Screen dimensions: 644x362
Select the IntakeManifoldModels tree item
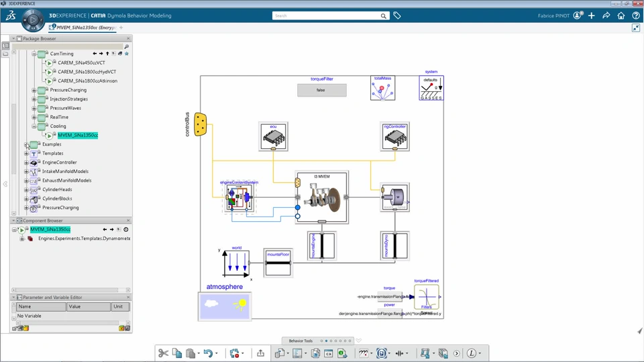[65, 171]
